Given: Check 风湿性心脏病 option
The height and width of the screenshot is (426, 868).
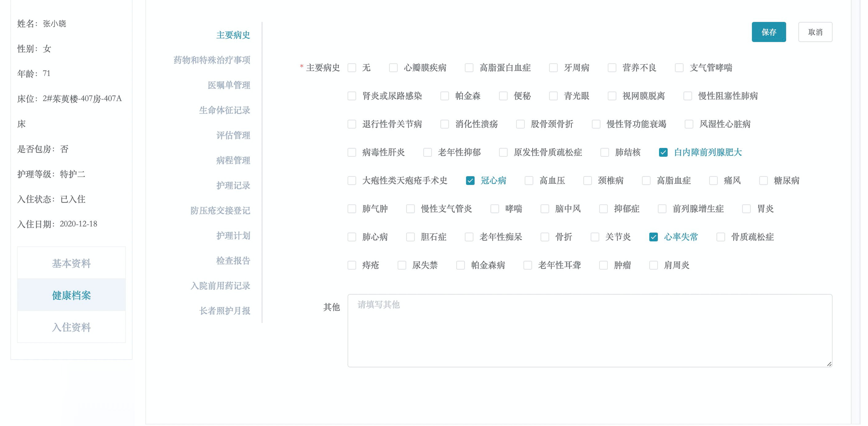Looking at the screenshot, I should coord(689,124).
